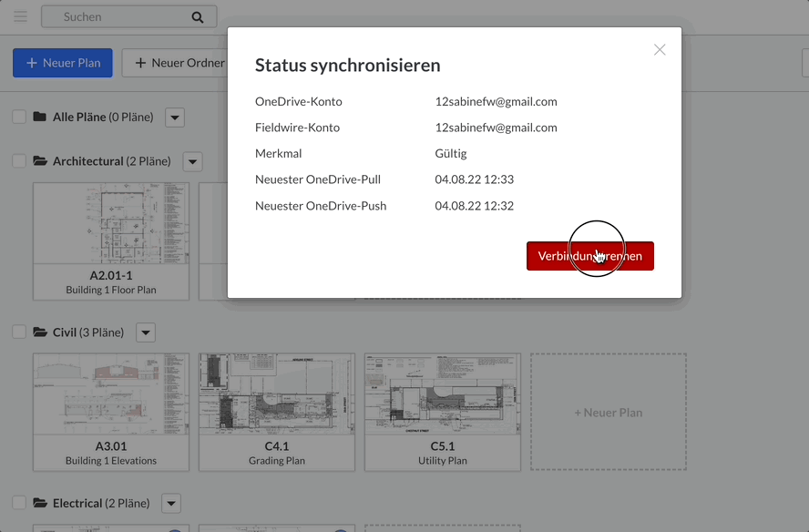The width and height of the screenshot is (809, 532).
Task: Focus the Suchen search field
Action: pos(129,17)
